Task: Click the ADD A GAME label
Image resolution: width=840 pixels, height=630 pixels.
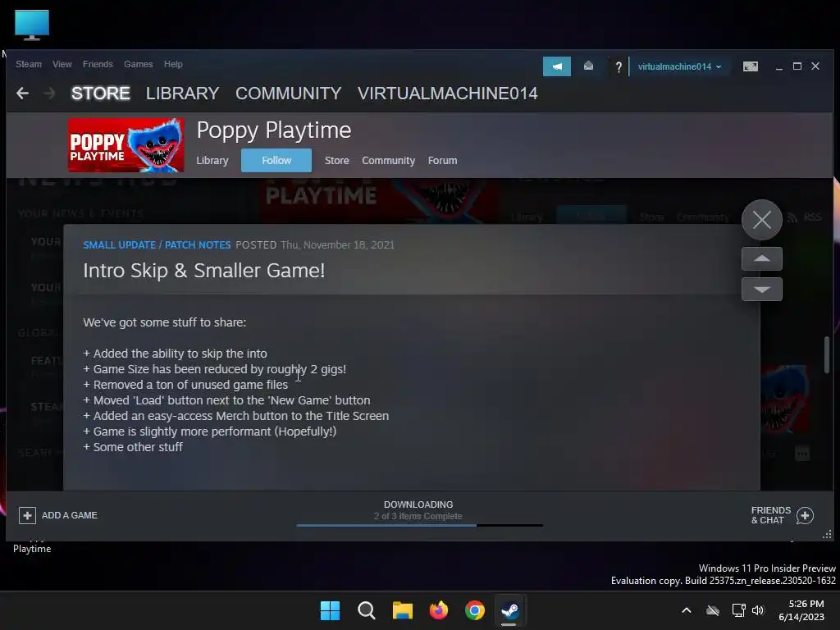Action: click(x=70, y=515)
